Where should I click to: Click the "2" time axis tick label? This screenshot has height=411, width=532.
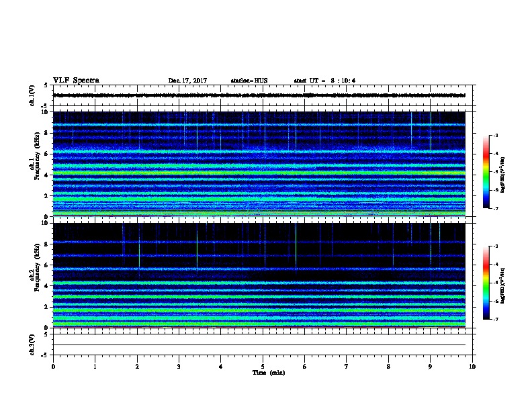point(137,366)
